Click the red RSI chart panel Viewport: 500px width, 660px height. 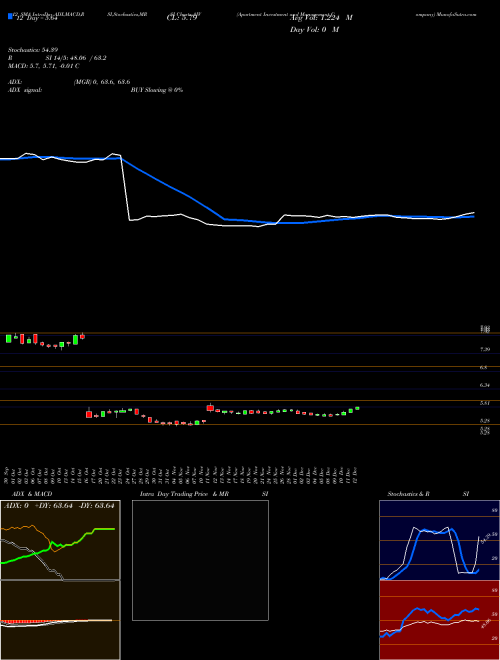tap(439, 620)
